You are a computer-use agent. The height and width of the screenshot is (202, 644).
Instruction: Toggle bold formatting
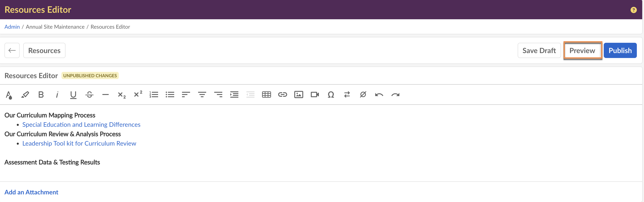[41, 95]
